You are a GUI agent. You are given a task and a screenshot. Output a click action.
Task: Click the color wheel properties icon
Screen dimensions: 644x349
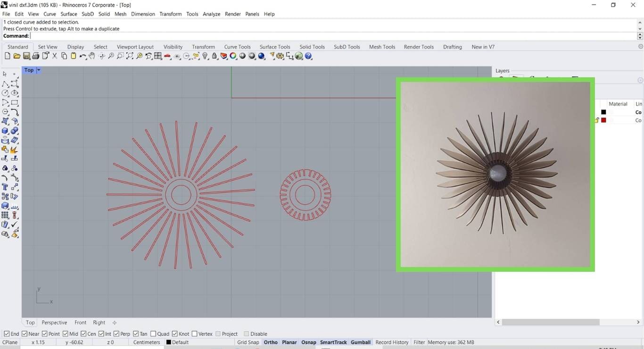(x=233, y=56)
